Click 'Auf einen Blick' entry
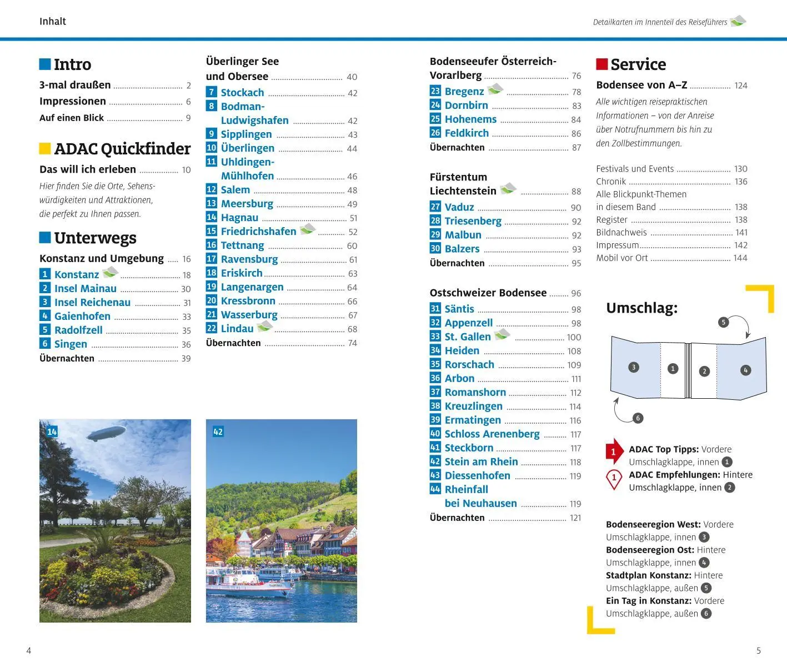Screen dimensions: 787x672 (x=115, y=118)
